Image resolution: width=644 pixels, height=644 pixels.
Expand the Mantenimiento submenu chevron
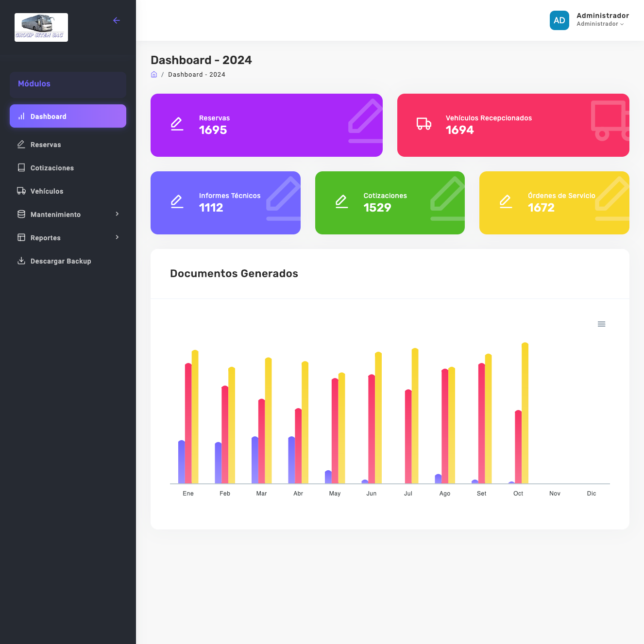pyautogui.click(x=117, y=214)
